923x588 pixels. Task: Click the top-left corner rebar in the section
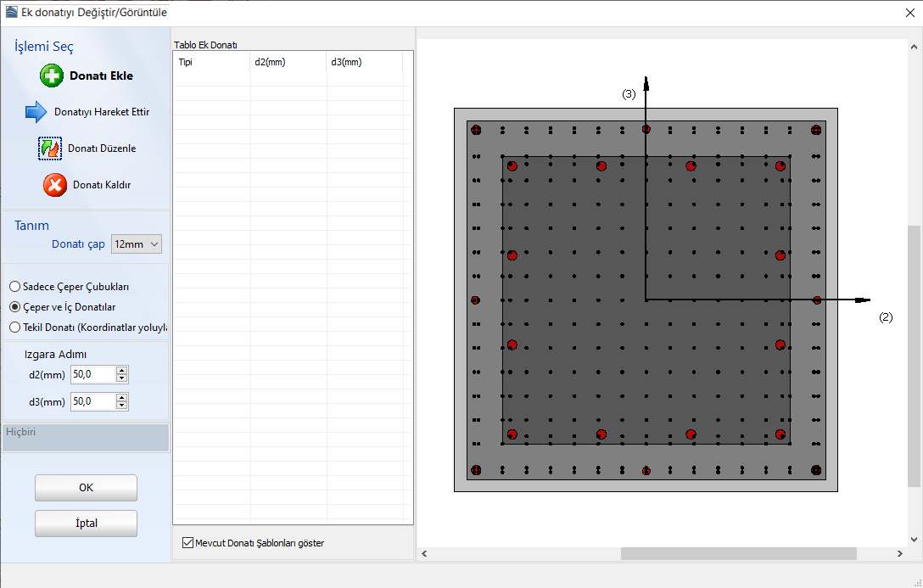[476, 130]
